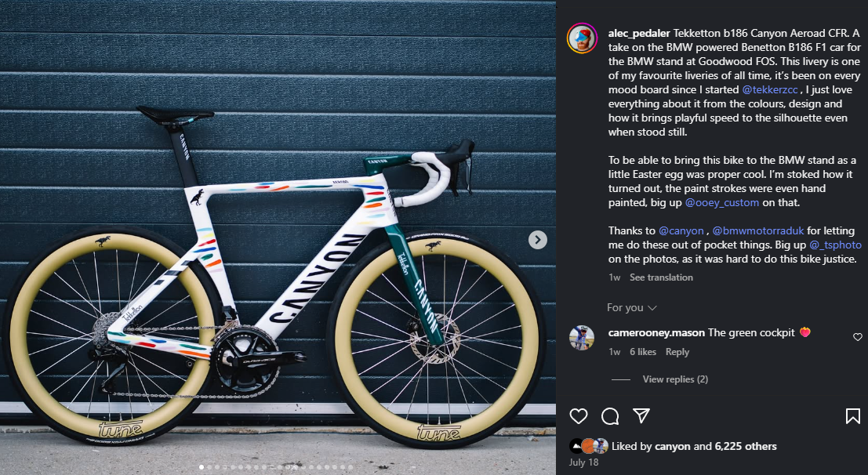Click the liker avatars beside "Liked by"

pos(589,446)
